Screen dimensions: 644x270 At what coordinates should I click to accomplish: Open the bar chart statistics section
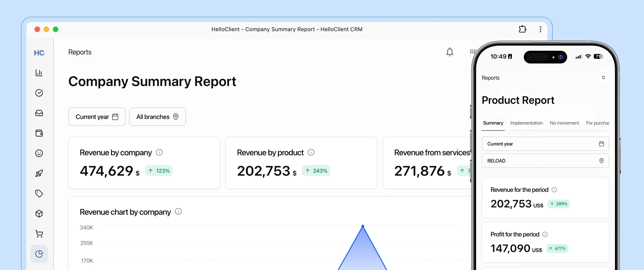[x=39, y=72]
